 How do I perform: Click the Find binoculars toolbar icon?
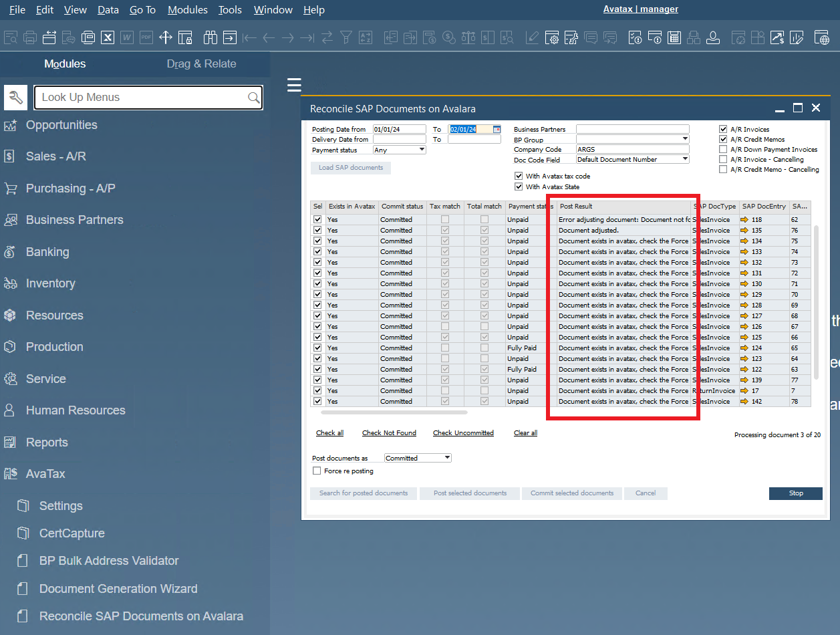coord(211,37)
